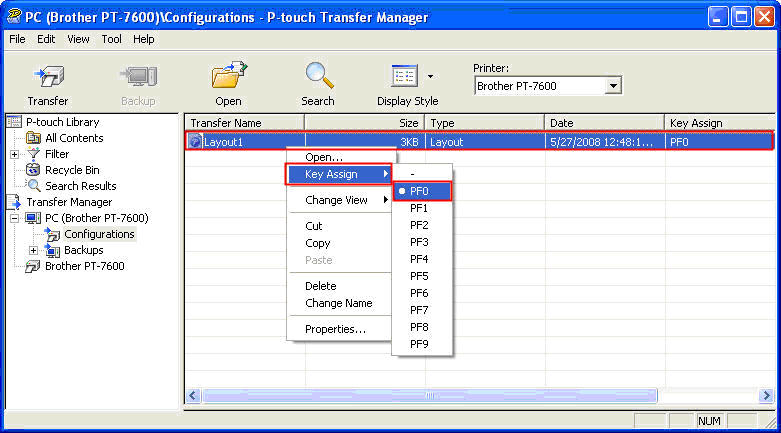Open the Printer dropdown list

[x=613, y=87]
